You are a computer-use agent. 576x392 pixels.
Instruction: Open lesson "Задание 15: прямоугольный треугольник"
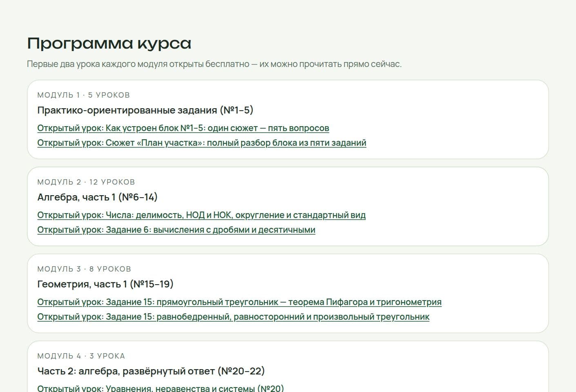coord(239,302)
